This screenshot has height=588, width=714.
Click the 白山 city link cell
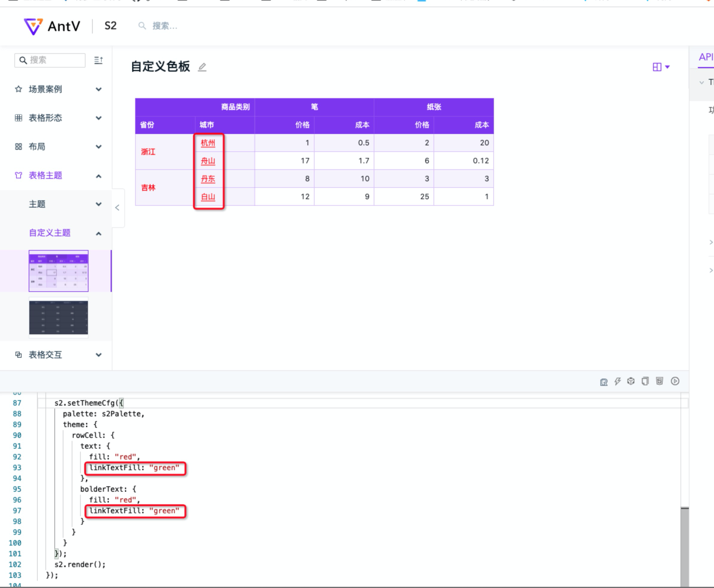208,197
